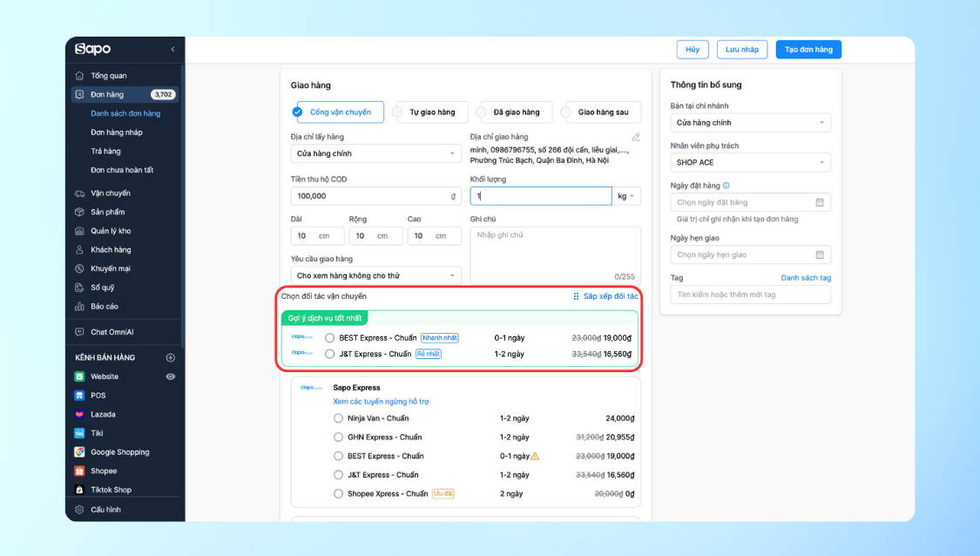Select Shopee Xpress - Chuẩn carrier
The height and width of the screenshot is (556, 980).
(x=338, y=493)
